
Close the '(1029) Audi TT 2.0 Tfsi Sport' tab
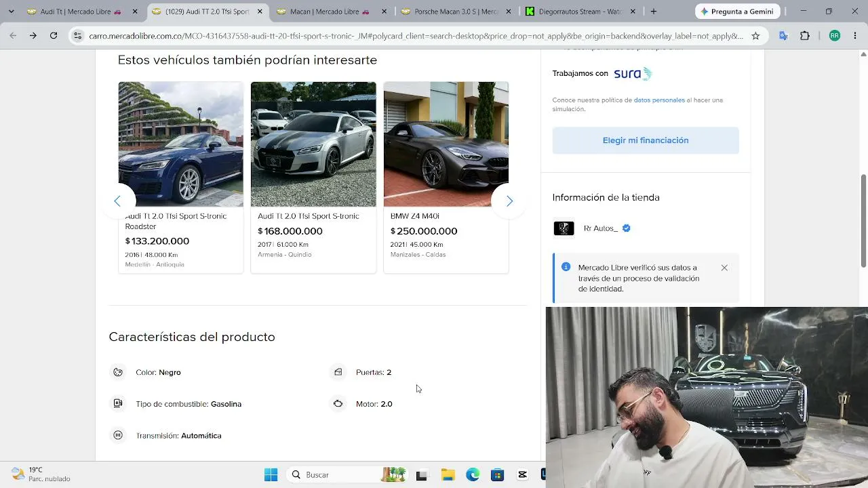point(260,12)
